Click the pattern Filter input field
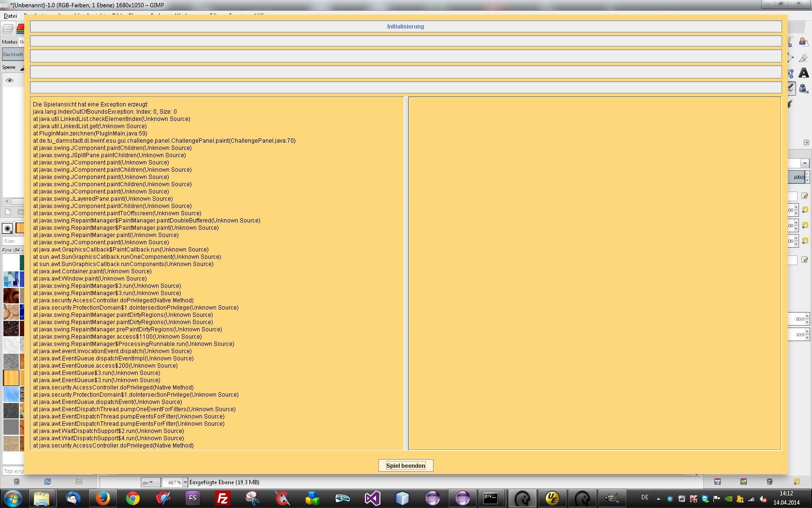Viewport: 812px width, 508px height. (13, 241)
